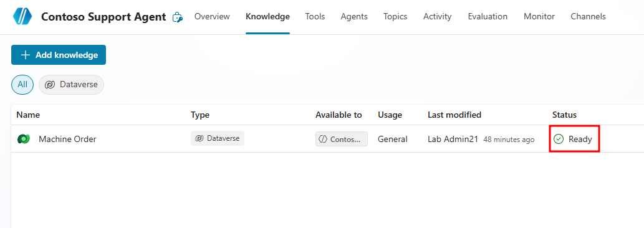Select the Knowledge tab
The image size is (644, 228).
pos(268,16)
